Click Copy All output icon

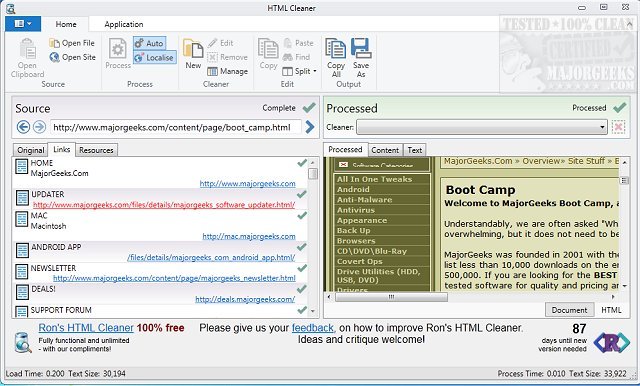[336, 49]
